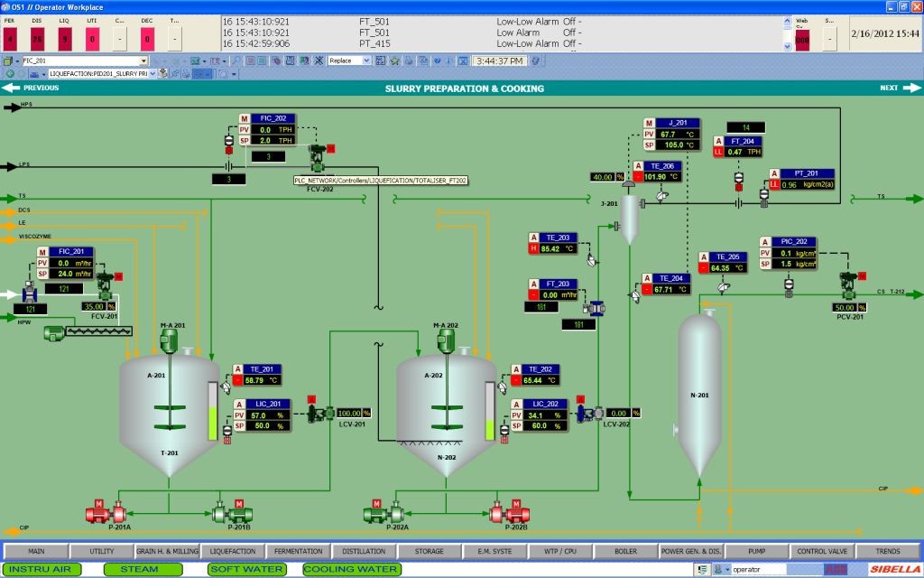Click the FCV-202 control valve icon
Screen dimensions: 924x578
[x=318, y=160]
